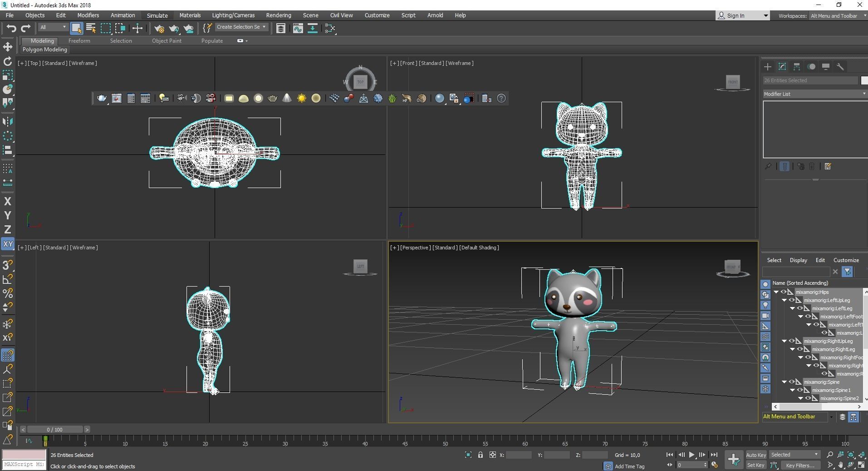The width and height of the screenshot is (868, 471).
Task: Toggle Angle Snap in the left toolbar
Action: coord(8,279)
